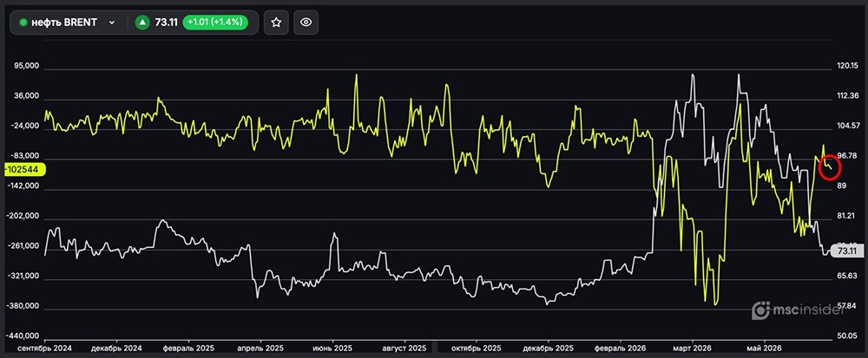
Task: Click the 65.63 right axis price
Action: point(847,276)
